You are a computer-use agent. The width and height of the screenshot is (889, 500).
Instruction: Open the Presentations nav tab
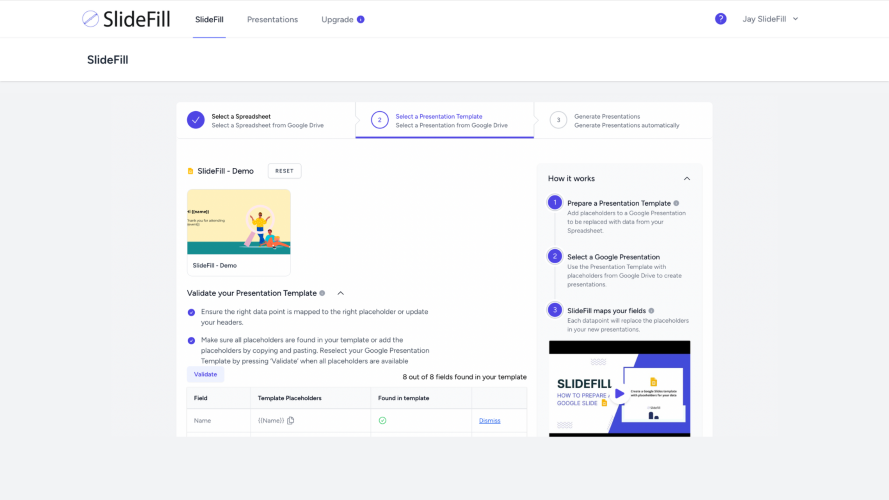[272, 19]
